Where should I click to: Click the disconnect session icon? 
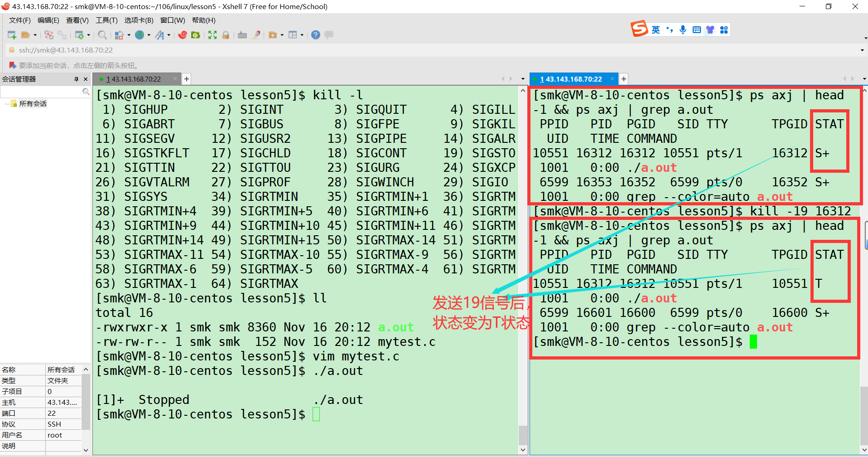click(x=48, y=35)
